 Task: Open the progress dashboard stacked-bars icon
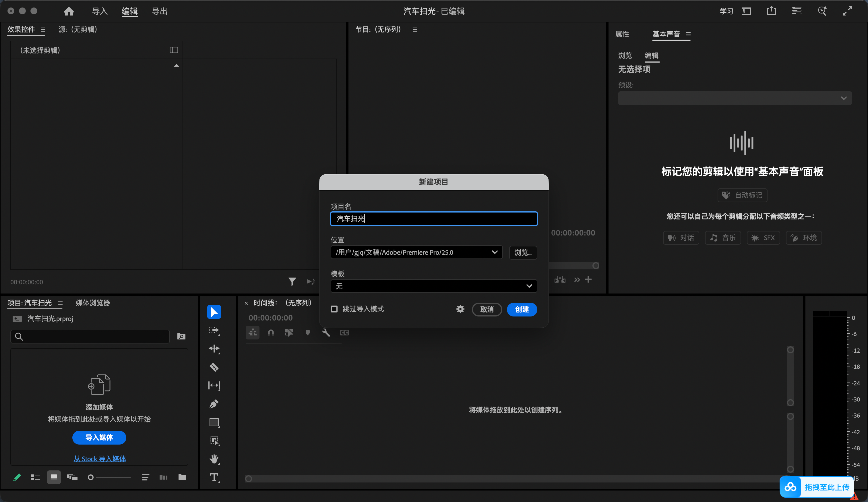click(797, 11)
